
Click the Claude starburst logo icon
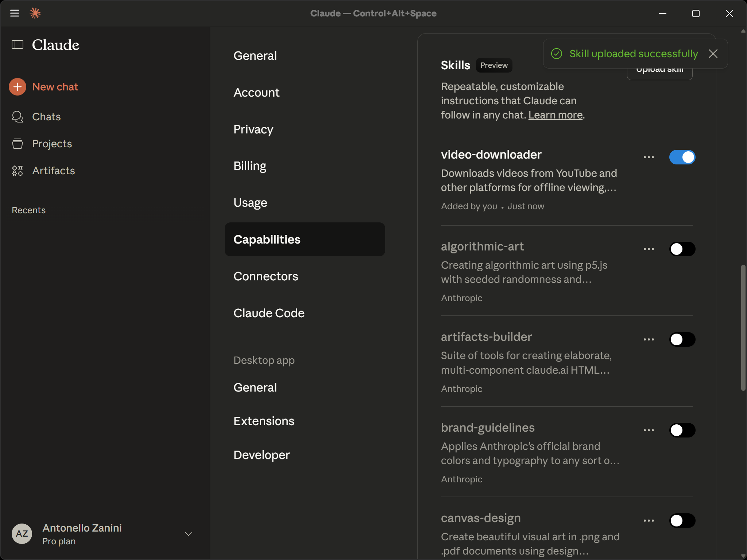pyautogui.click(x=35, y=13)
